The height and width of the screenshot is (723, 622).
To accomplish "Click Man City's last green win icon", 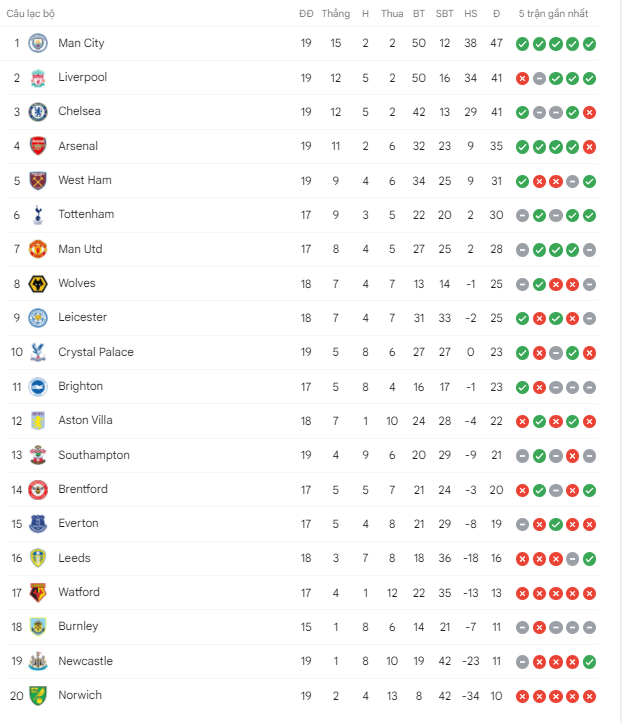I will pyautogui.click(x=589, y=44).
